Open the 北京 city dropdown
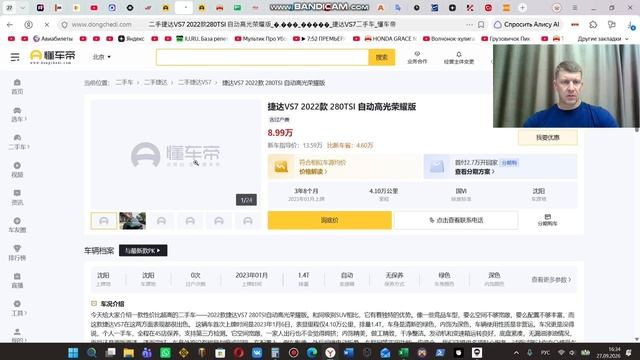 point(102,57)
